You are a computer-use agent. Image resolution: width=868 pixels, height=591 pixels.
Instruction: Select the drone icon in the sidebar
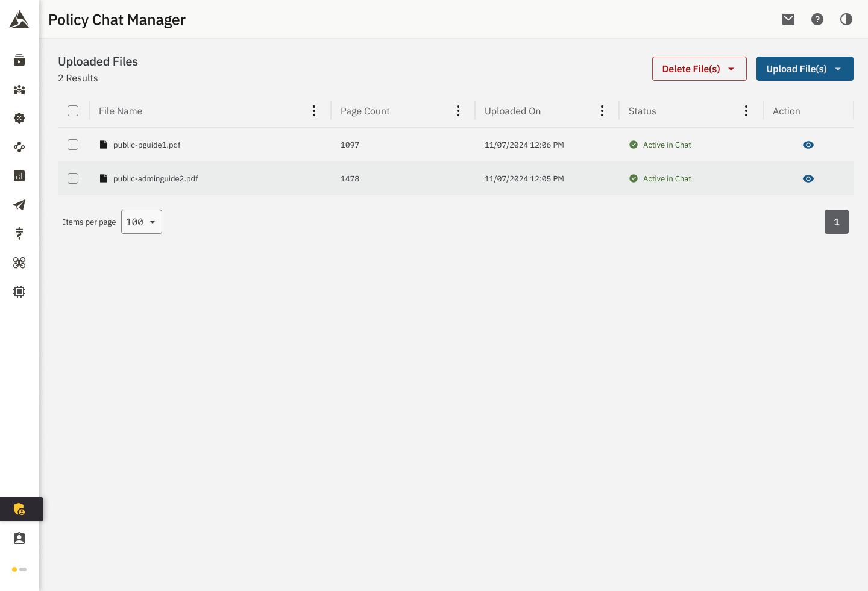[x=19, y=263]
